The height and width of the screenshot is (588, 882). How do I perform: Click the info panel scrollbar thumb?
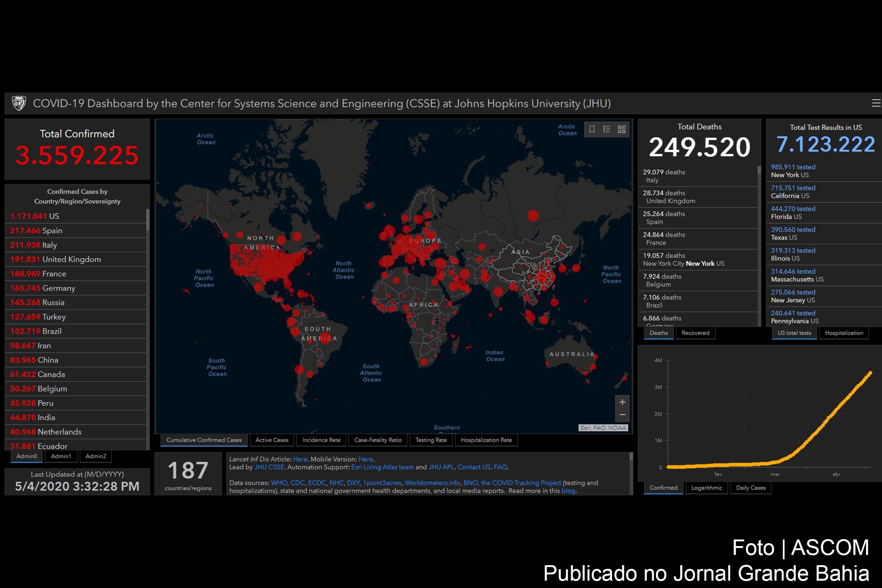tap(631, 456)
